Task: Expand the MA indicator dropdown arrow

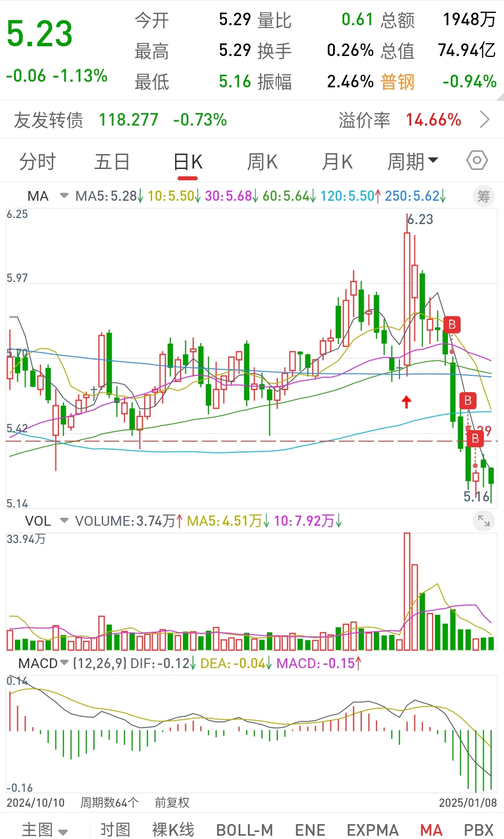Action: tap(64, 196)
